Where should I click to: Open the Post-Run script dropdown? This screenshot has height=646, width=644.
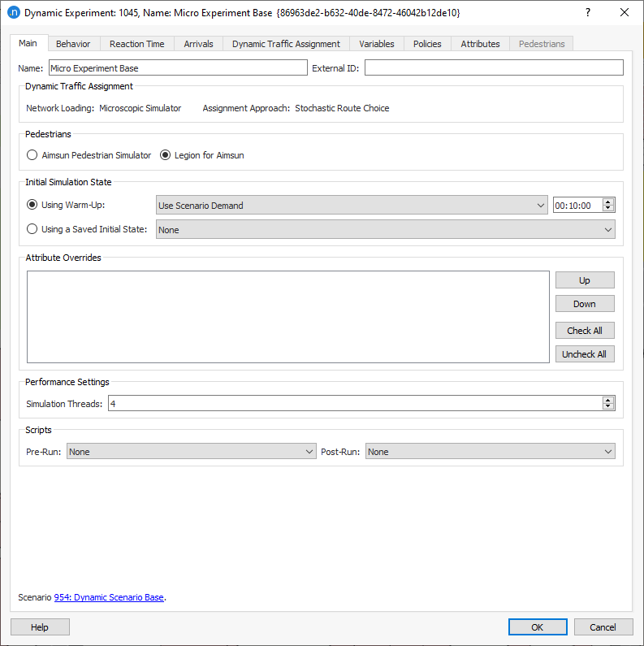click(x=490, y=452)
